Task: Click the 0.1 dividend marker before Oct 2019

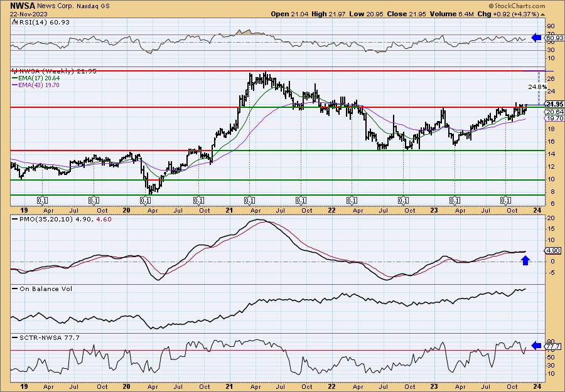Action: click(x=94, y=201)
